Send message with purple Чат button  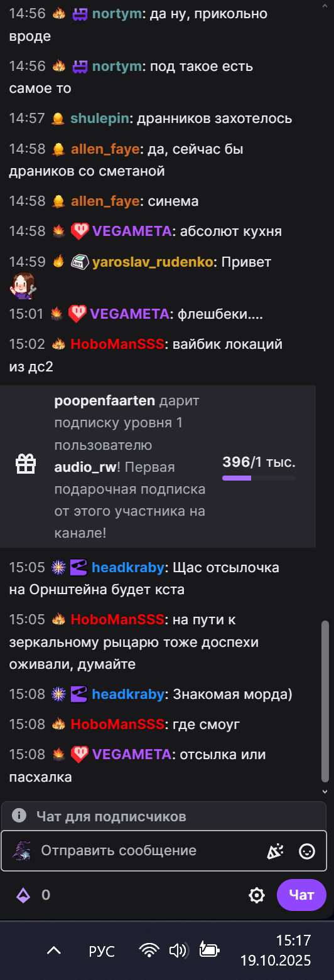(301, 895)
